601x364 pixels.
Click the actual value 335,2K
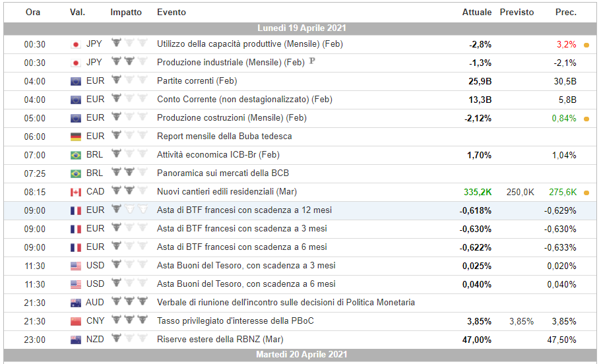pos(478,193)
